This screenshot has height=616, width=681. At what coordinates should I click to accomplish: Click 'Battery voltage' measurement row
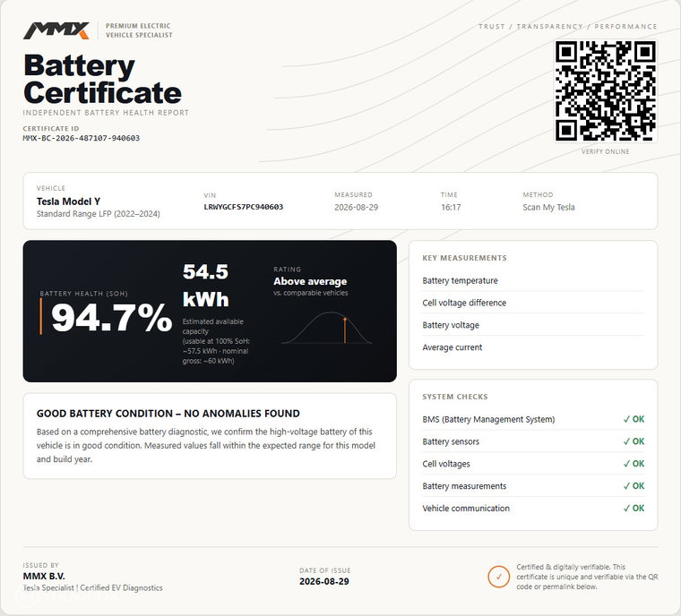point(533,325)
